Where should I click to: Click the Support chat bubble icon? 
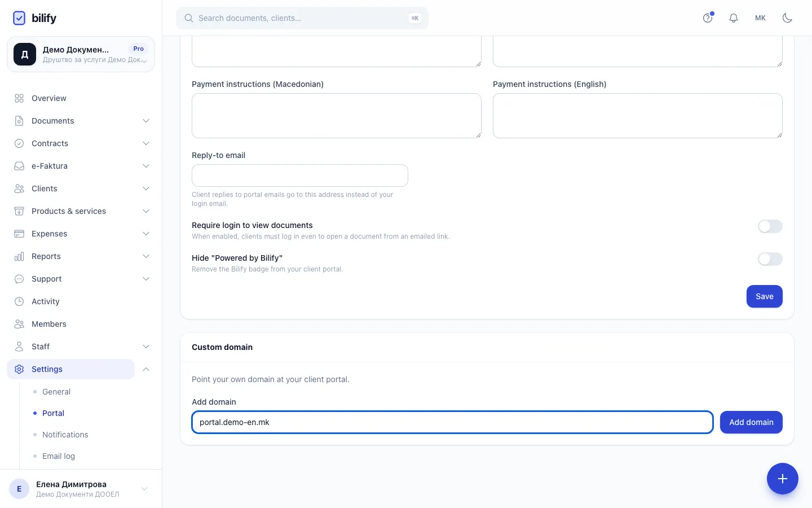(x=19, y=279)
